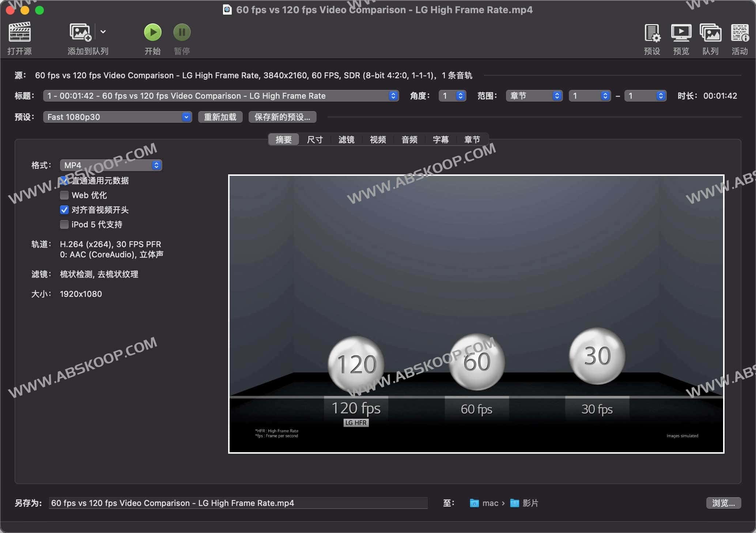This screenshot has width=756, height=533.
Task: Enable iPod 5 代支持
Action: pyautogui.click(x=64, y=224)
